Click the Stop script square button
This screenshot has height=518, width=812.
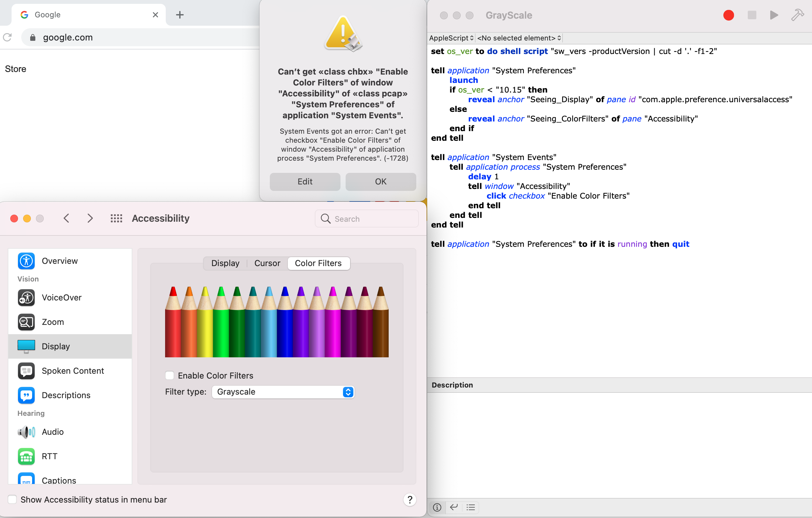752,15
